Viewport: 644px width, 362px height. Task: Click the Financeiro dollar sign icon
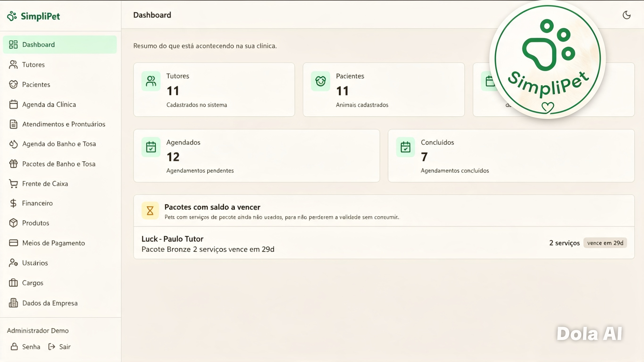pos(13,203)
